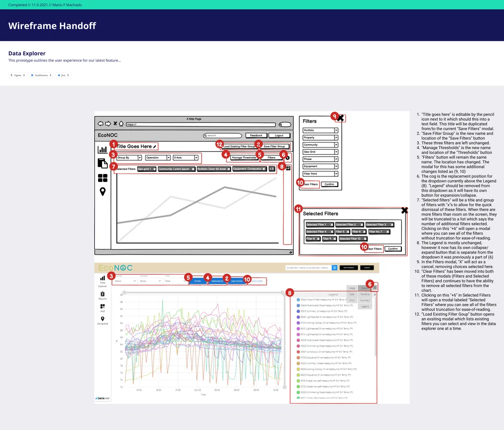Click Clear Filters in Selected Filters modal
Viewport: 504px width, 430px height.
[374, 249]
